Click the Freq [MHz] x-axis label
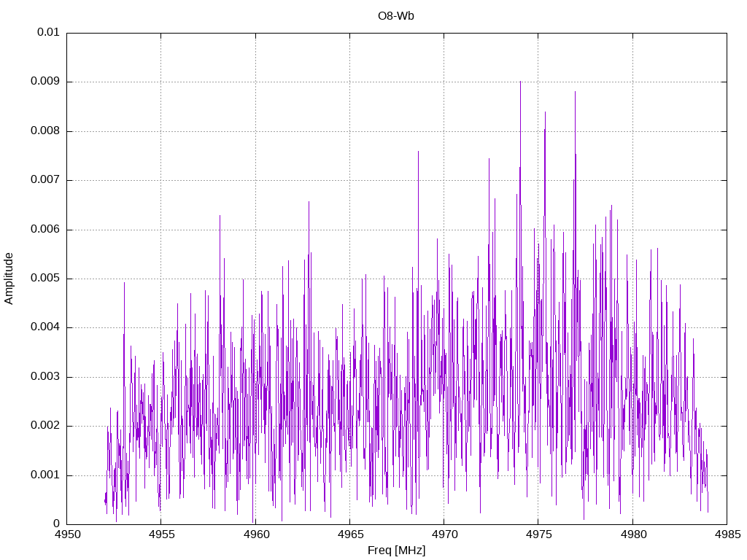This screenshot has height=560, width=747. [396, 551]
